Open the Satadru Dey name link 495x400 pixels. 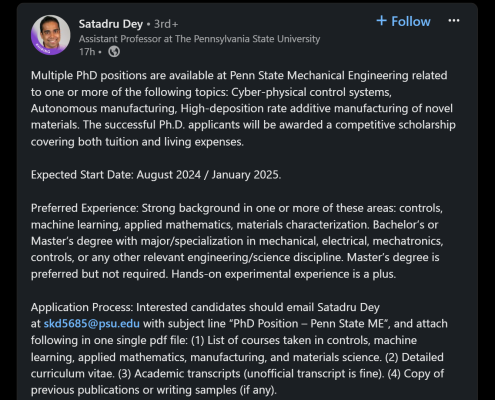click(111, 24)
